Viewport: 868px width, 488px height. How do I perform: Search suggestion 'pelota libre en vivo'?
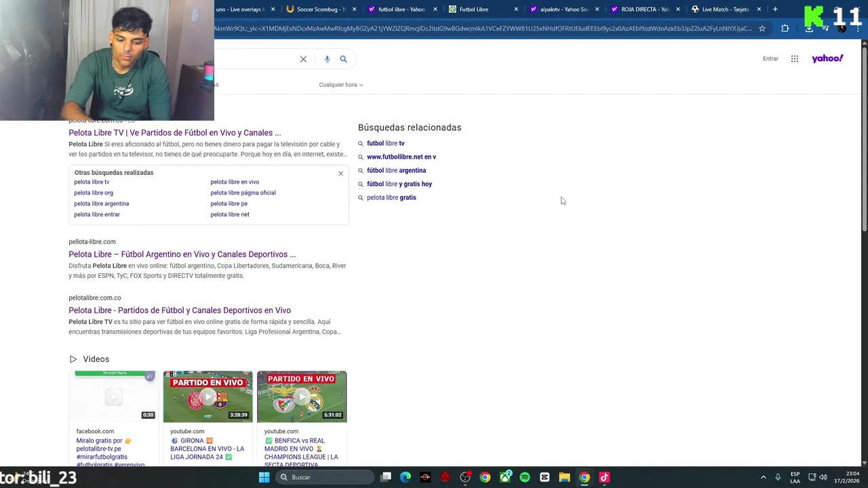click(235, 182)
